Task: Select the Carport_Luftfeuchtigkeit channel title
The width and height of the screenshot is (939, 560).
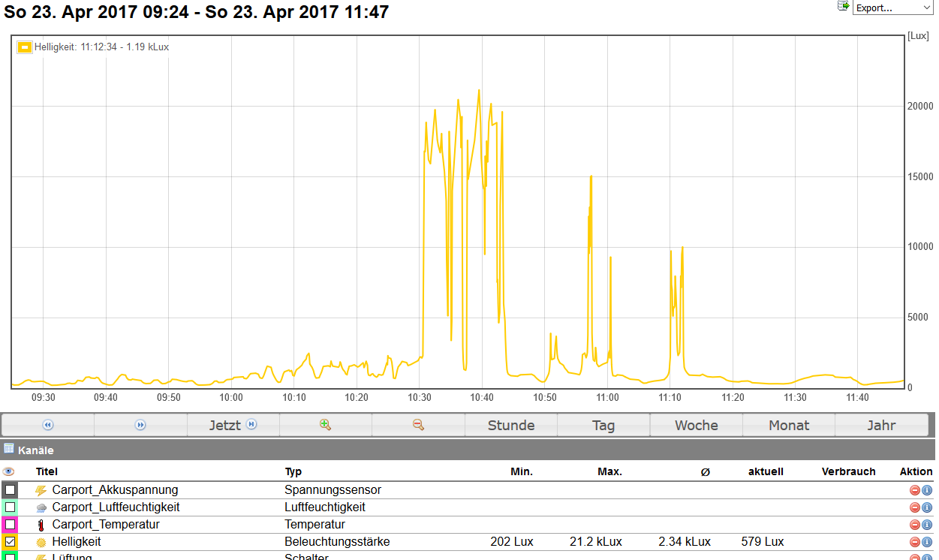Action: [116, 507]
